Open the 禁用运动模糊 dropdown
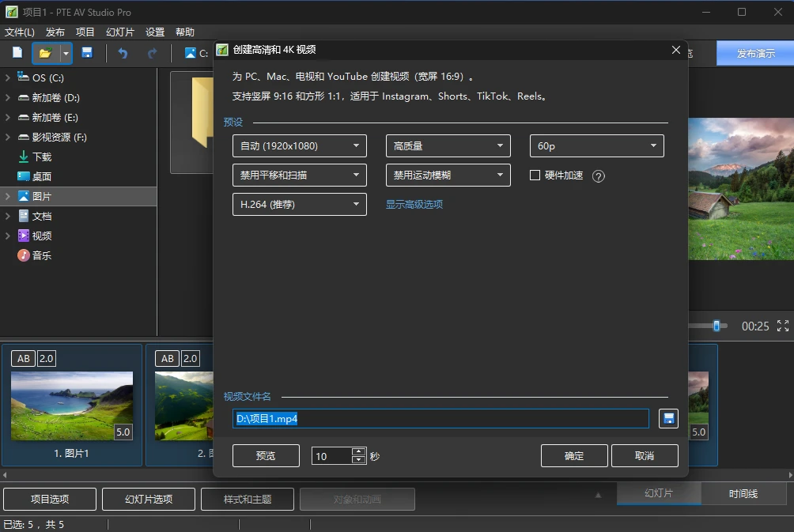The image size is (794, 532). 448,175
